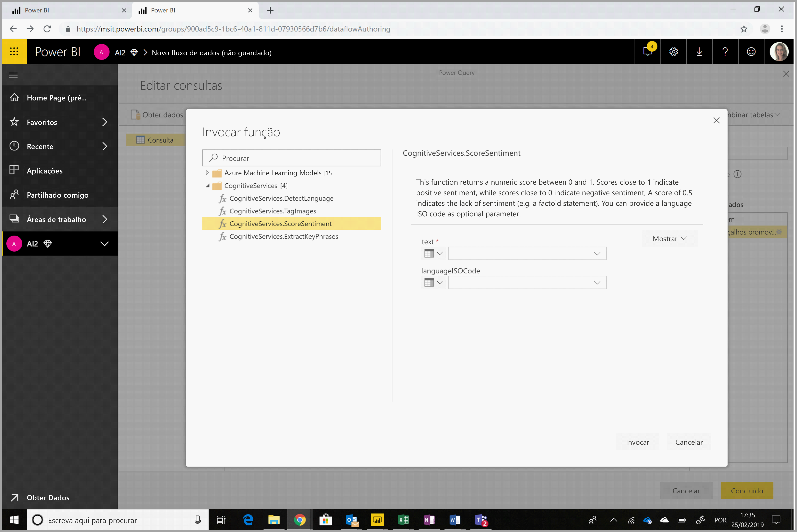797x532 pixels.
Task: Click the Invocar button
Action: (637, 442)
